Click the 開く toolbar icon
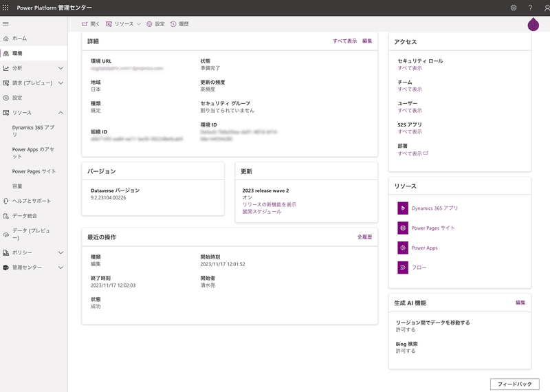 85,24
